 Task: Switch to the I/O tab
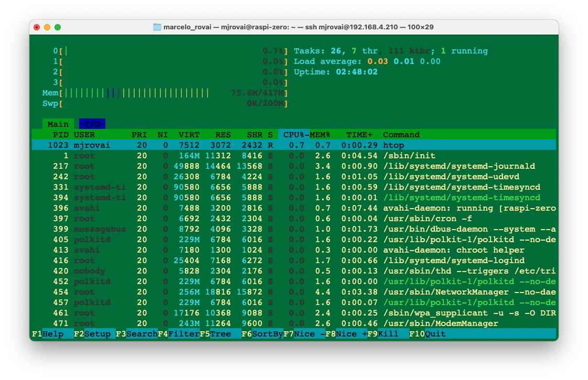[92, 124]
